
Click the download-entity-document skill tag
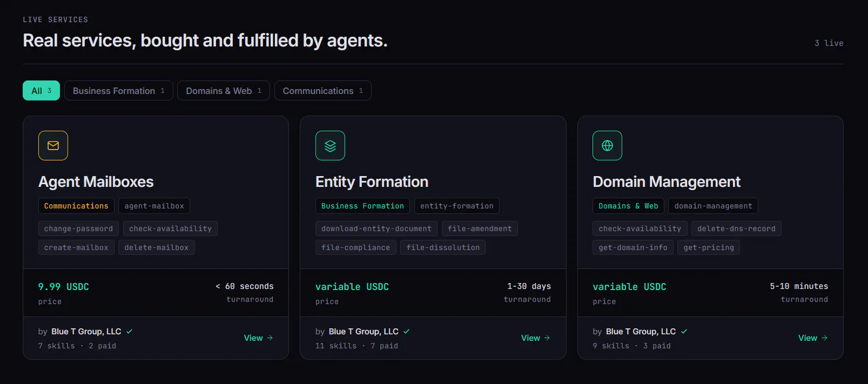(376, 228)
